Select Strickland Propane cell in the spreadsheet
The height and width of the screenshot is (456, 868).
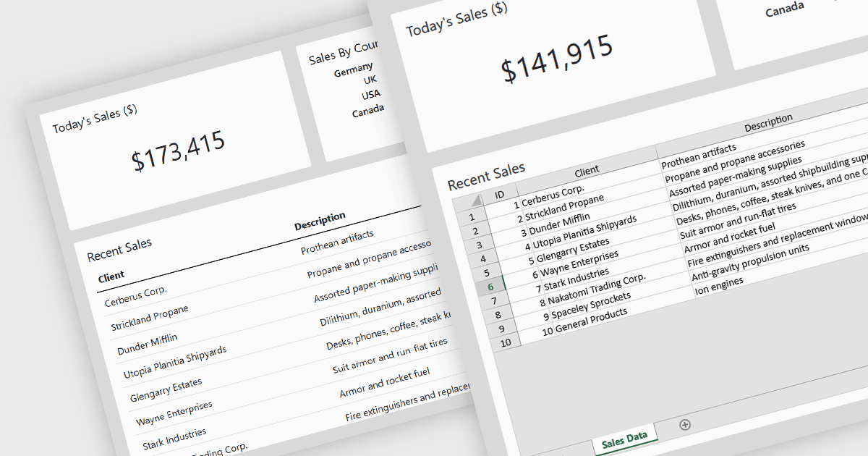click(565, 207)
